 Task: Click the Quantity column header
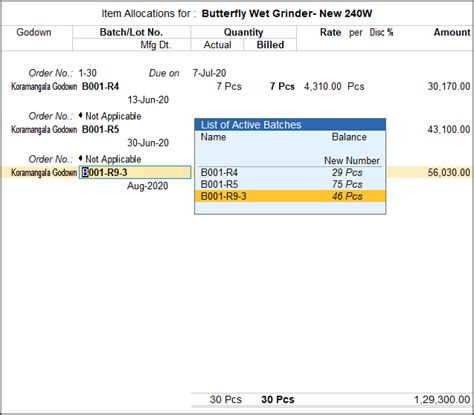[x=243, y=32]
